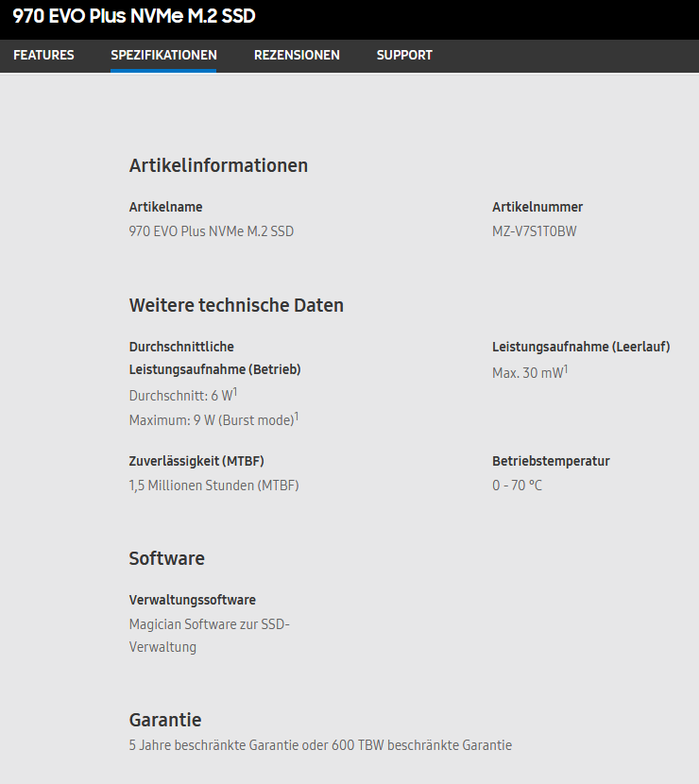This screenshot has width=699, height=784.
Task: Click the Artikelinformationen heading
Action: click(x=218, y=165)
